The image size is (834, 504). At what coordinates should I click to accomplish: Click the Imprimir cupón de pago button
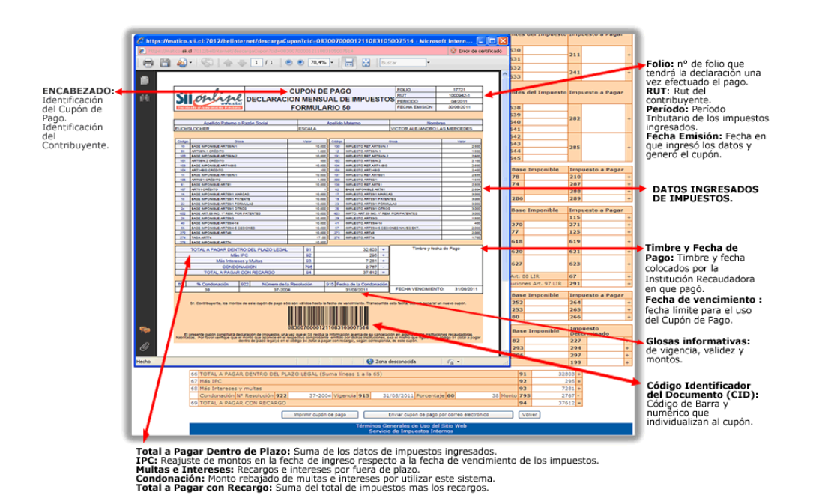pos(320,415)
